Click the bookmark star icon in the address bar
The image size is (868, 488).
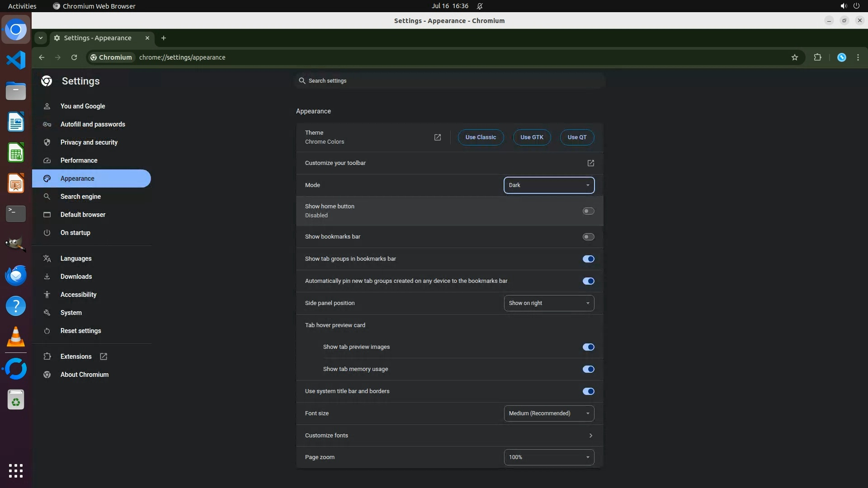(795, 57)
